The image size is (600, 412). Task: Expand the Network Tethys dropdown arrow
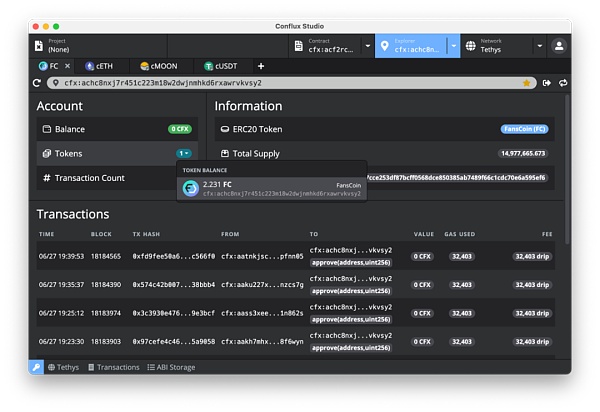540,46
